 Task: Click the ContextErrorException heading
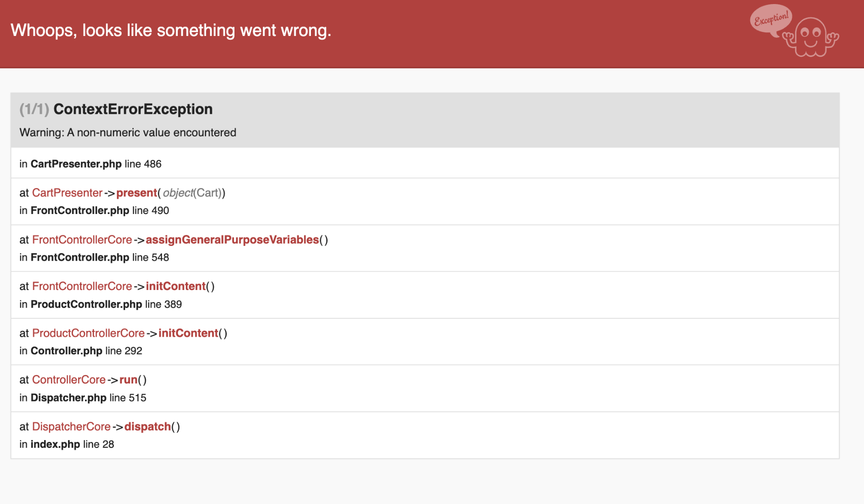coord(133,109)
